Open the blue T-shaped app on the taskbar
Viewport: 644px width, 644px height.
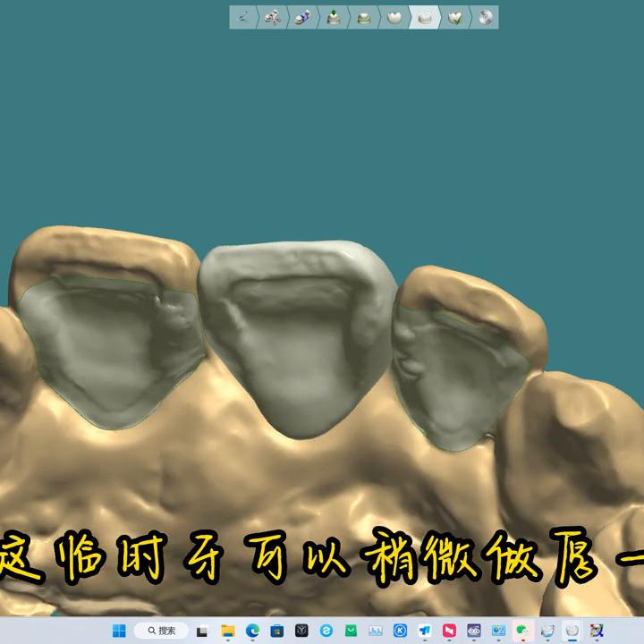425,630
